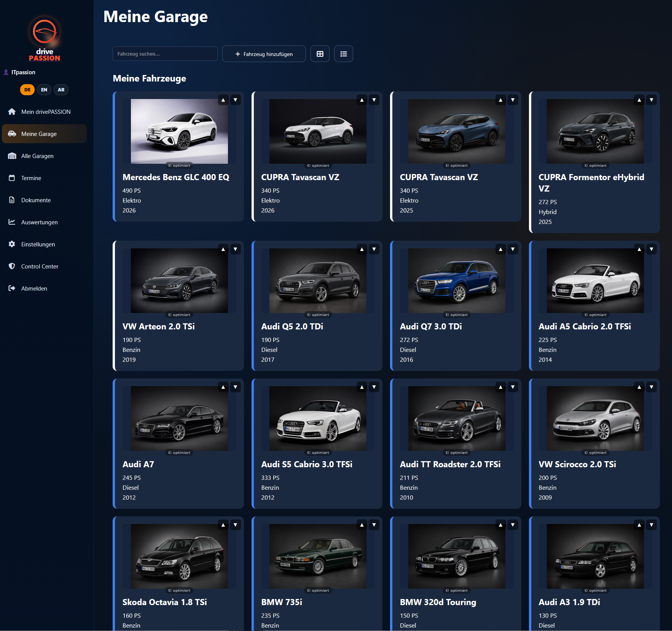Image resolution: width=672 pixels, height=631 pixels.
Task: Go to Termine
Action: pos(45,178)
